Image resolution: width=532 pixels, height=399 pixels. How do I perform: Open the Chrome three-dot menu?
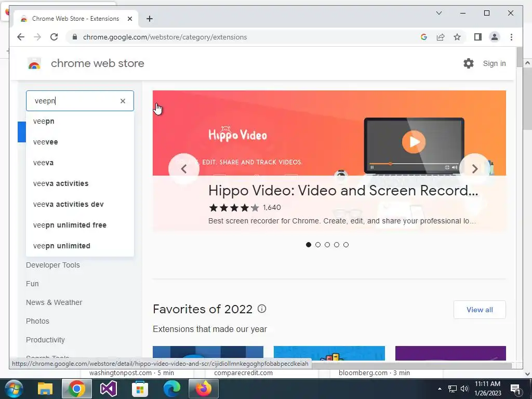(x=511, y=37)
